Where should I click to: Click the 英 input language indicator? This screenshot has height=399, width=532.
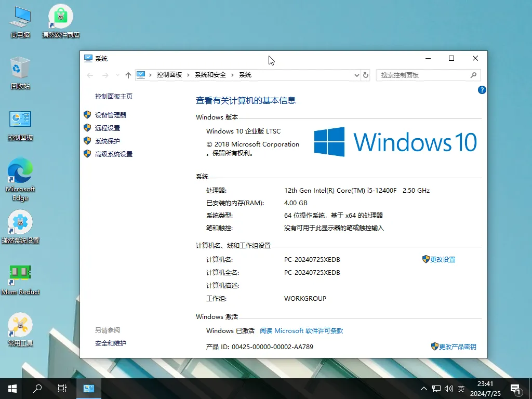[x=461, y=388]
